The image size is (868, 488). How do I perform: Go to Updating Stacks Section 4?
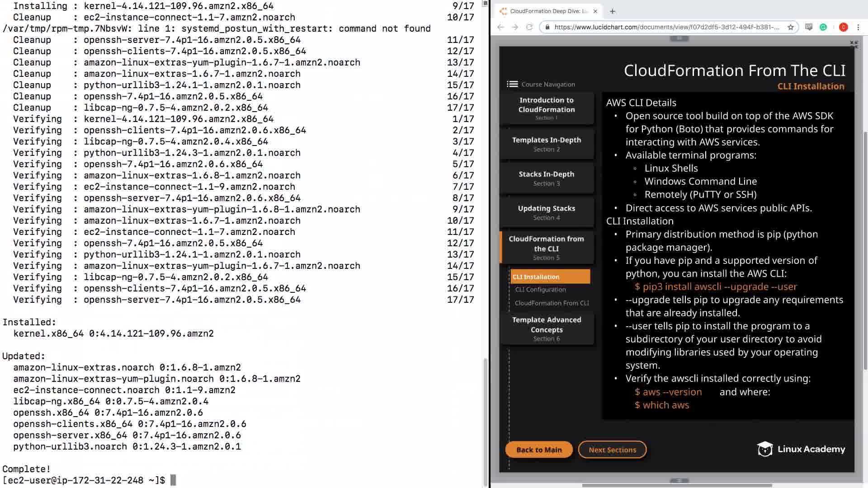(547, 212)
